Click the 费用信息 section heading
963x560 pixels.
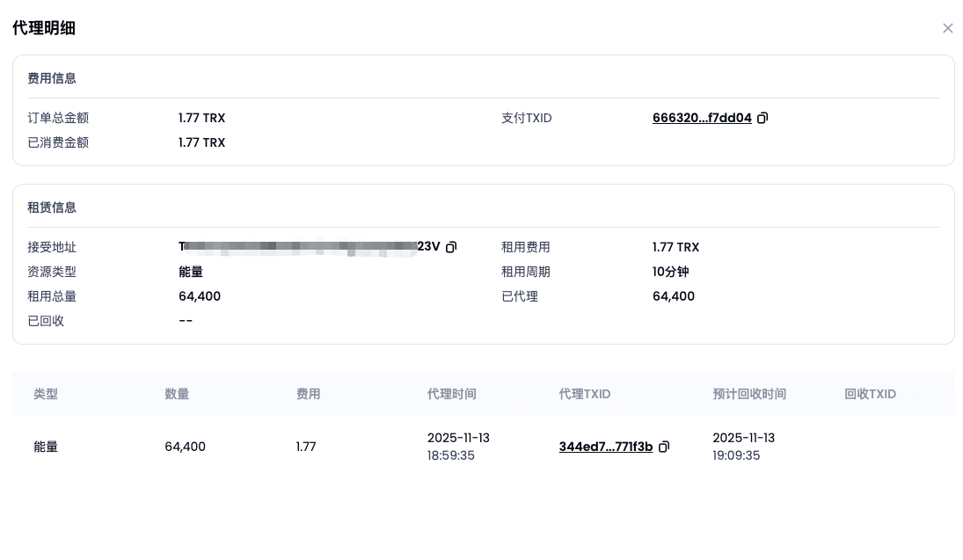[52, 78]
